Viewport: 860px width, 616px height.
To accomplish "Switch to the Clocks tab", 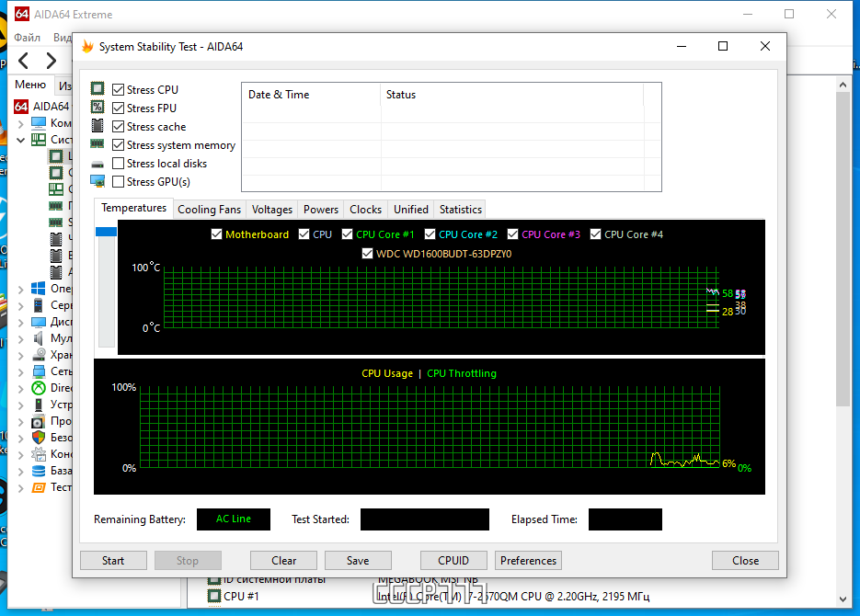I will tap(366, 210).
